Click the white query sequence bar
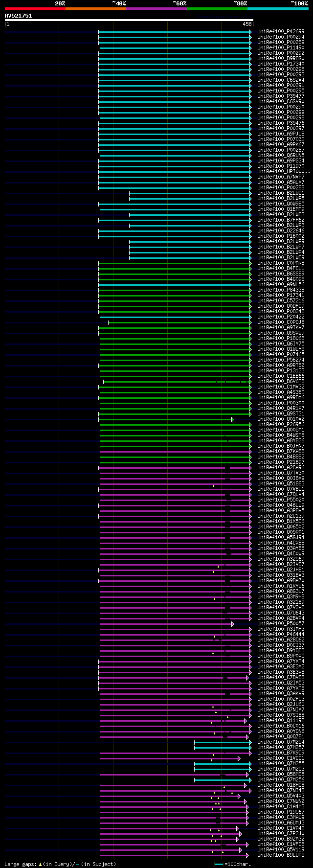313x868 pixels. 129,20
